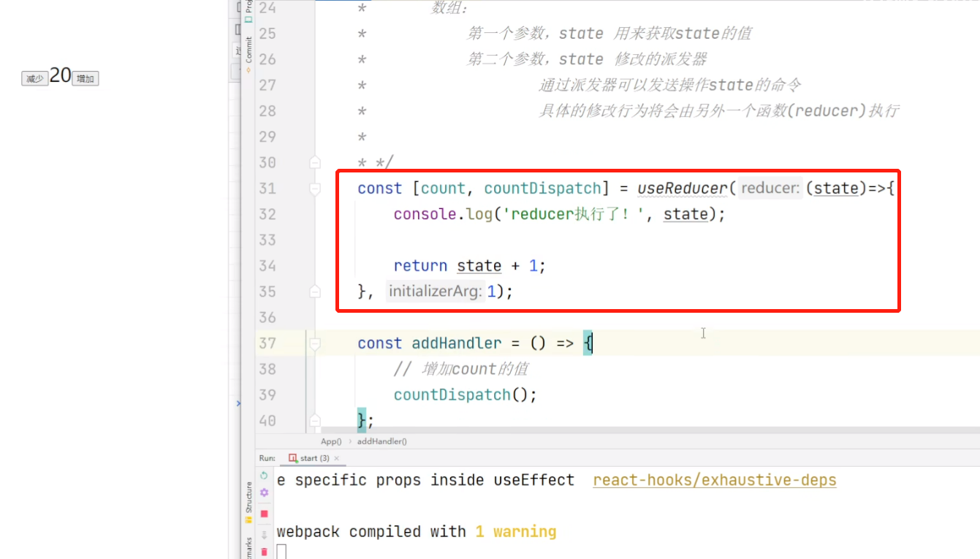
Task: Collapse the addHandler function at line 37
Action: pyautogui.click(x=315, y=343)
